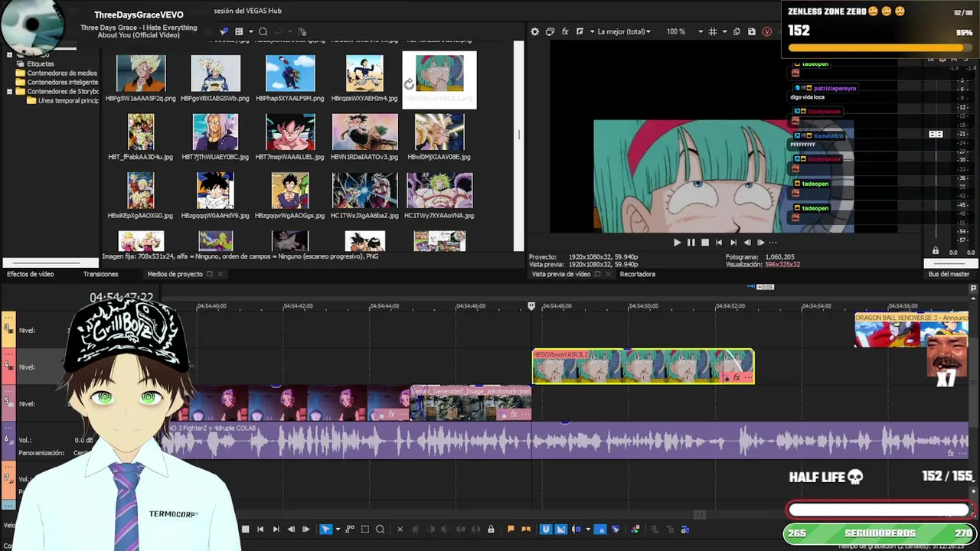This screenshot has width=980, height=551.
Task: Select the Zoom edit tool magnifier
Action: pyautogui.click(x=380, y=529)
